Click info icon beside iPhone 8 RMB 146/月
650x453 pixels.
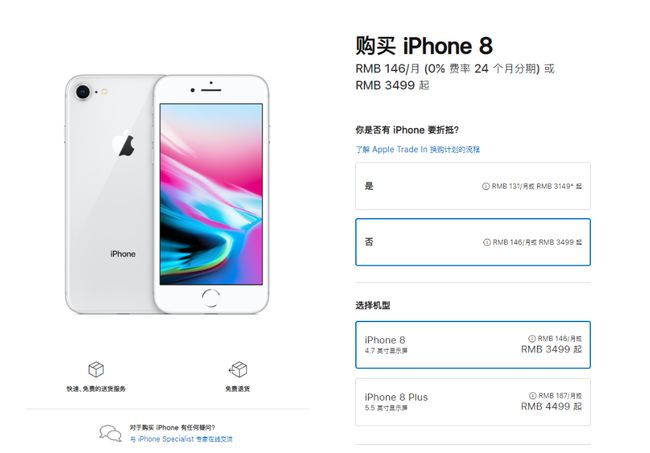coord(532,339)
